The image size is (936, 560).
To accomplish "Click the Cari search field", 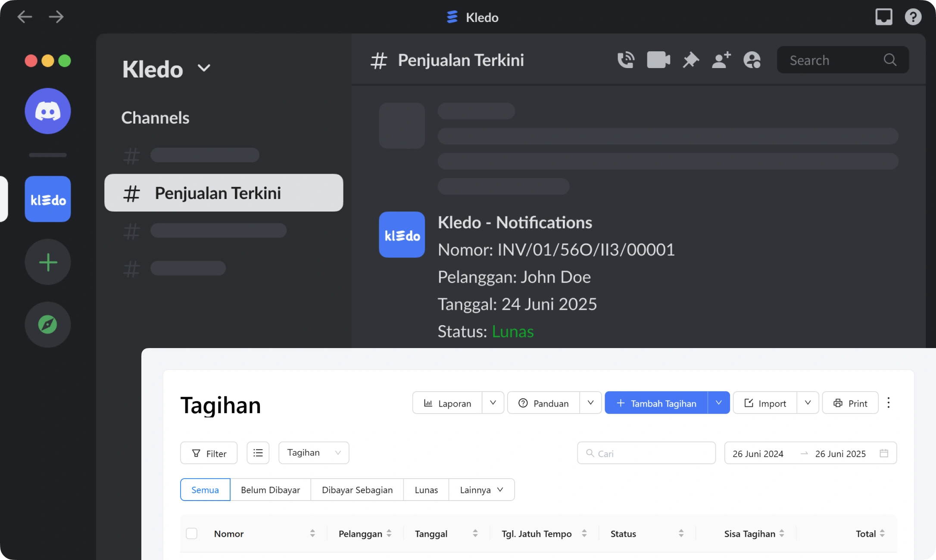I will [x=646, y=453].
